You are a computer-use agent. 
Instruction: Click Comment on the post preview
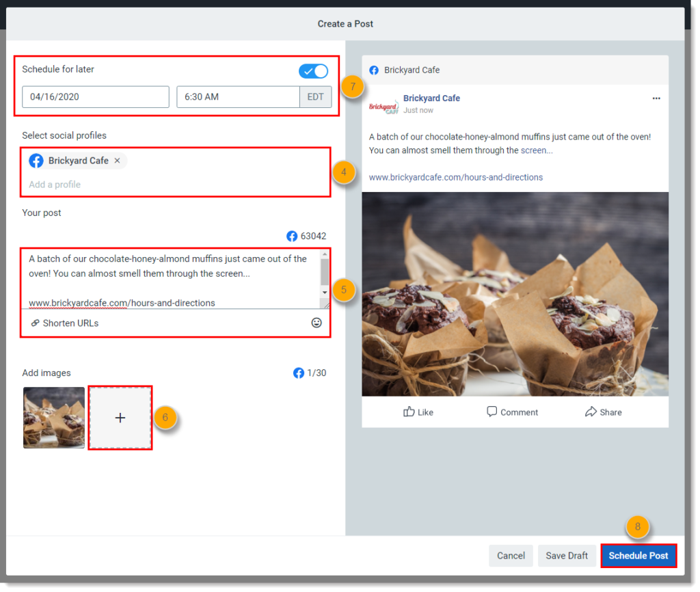coord(511,412)
